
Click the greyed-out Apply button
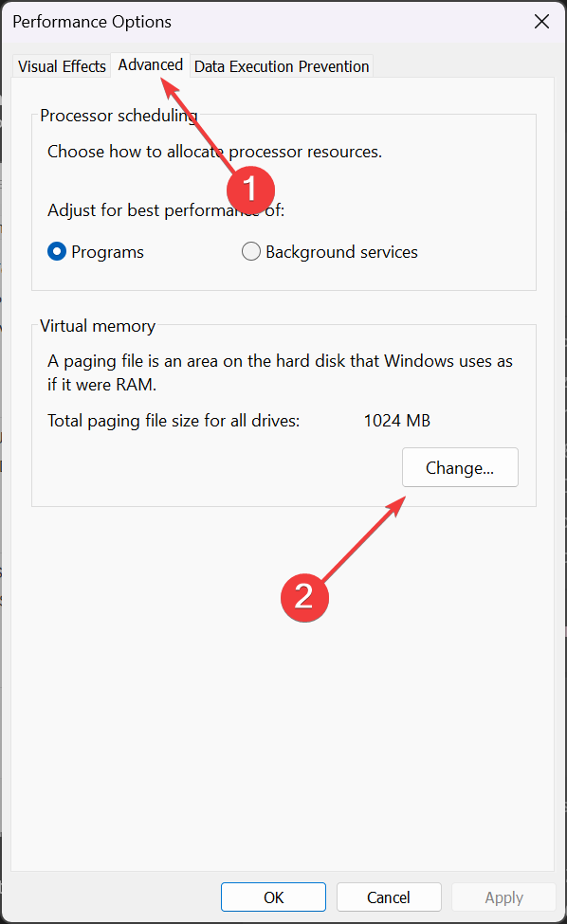[503, 897]
